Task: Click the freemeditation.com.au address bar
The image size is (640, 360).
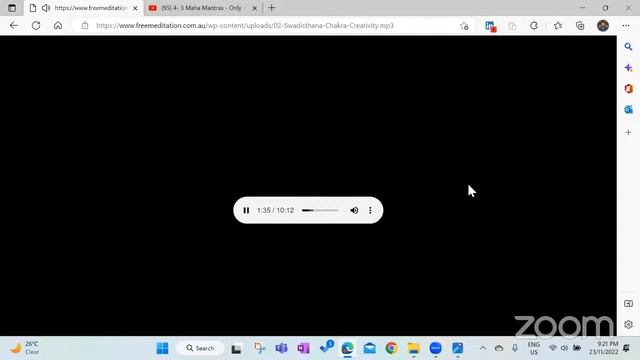Action: coord(245,26)
